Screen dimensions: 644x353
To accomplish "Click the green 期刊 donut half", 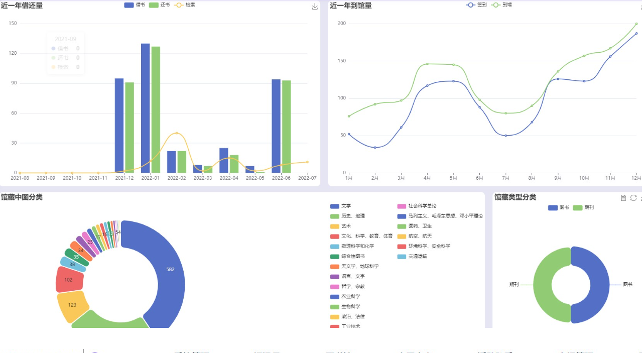I will point(543,284).
